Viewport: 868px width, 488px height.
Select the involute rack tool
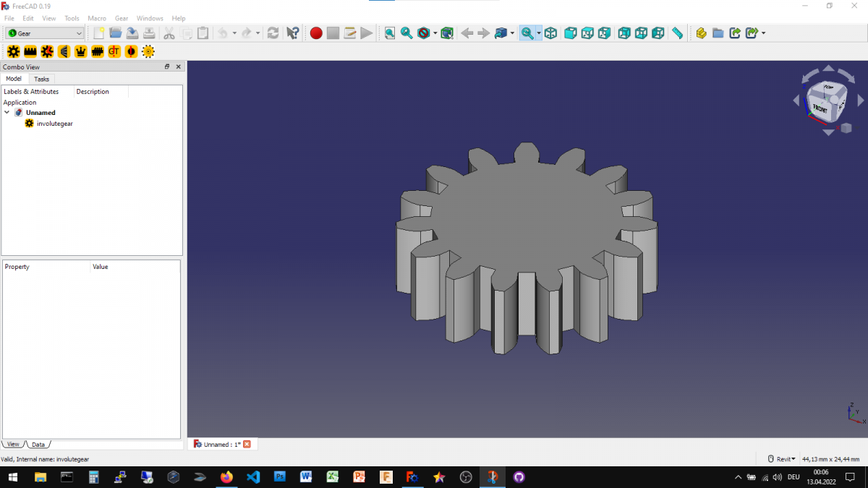(x=30, y=51)
